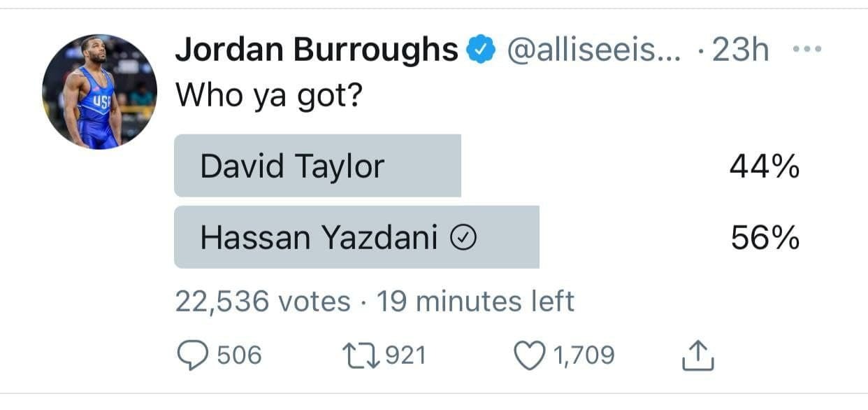
Task: Open the three-dot more options menu
Action: coord(807,50)
